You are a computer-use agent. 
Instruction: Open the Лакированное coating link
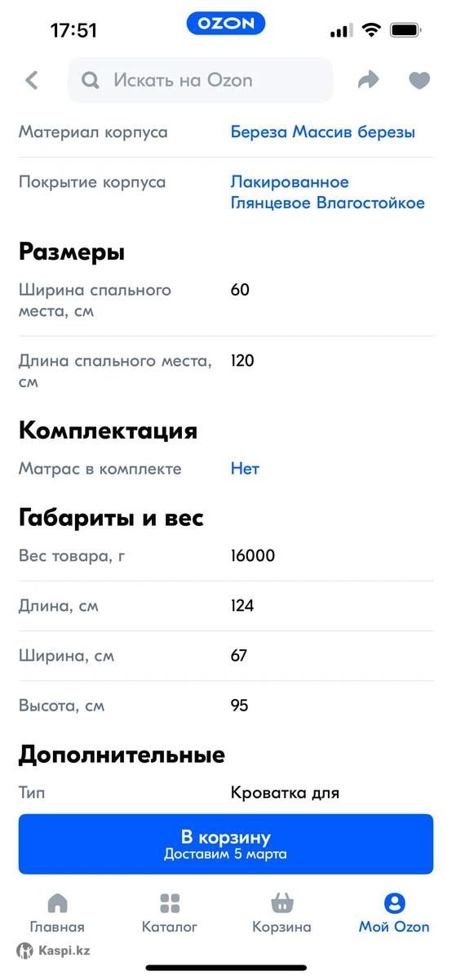[290, 181]
